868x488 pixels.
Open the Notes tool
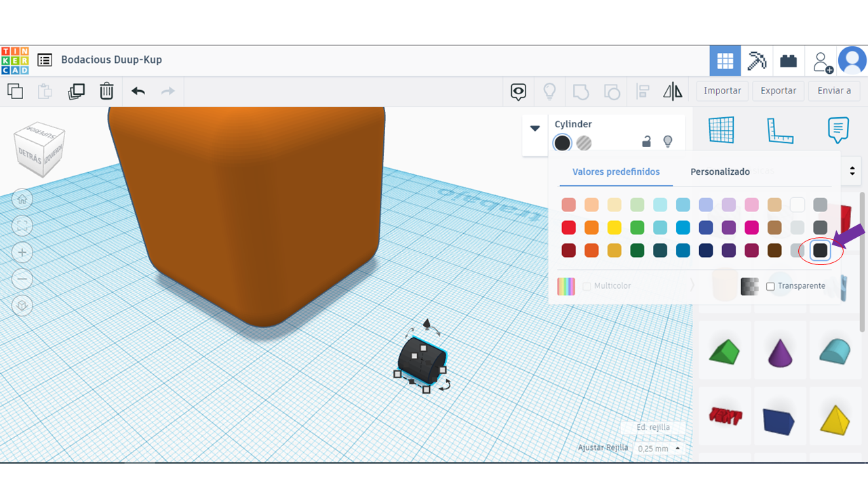[x=838, y=129]
